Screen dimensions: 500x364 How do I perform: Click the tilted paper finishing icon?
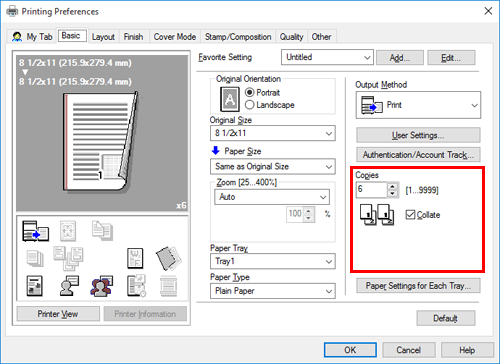point(168,258)
